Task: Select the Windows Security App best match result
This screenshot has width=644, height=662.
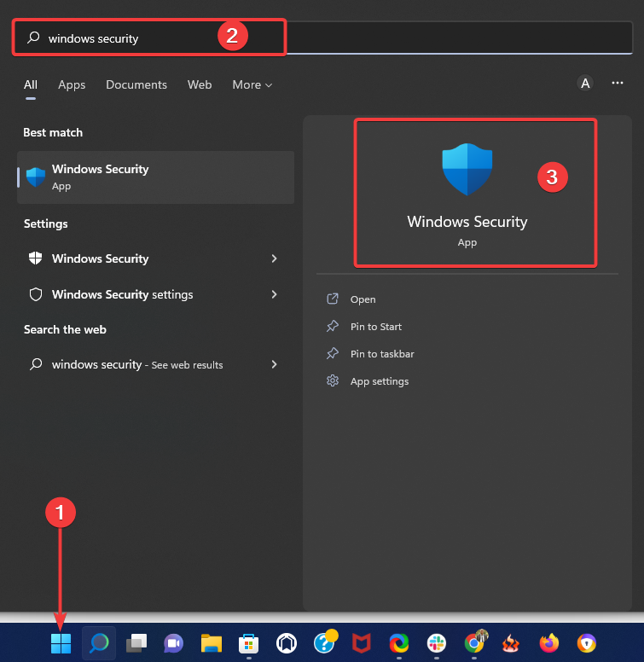Action: 156,177
